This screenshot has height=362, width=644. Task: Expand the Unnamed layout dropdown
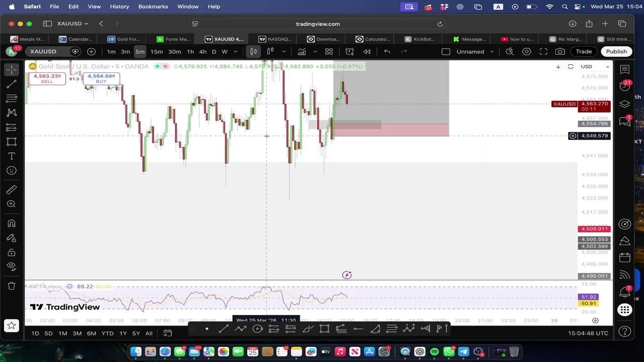[492, 51]
